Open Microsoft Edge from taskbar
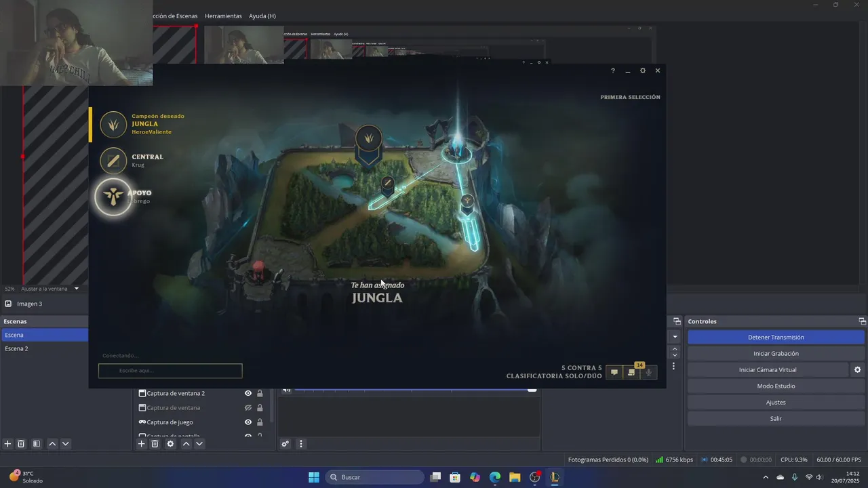 pos(495,477)
